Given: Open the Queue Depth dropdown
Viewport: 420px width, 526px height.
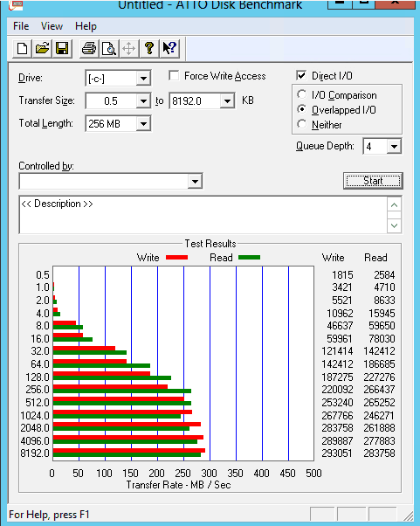Looking at the screenshot, I should [394, 146].
